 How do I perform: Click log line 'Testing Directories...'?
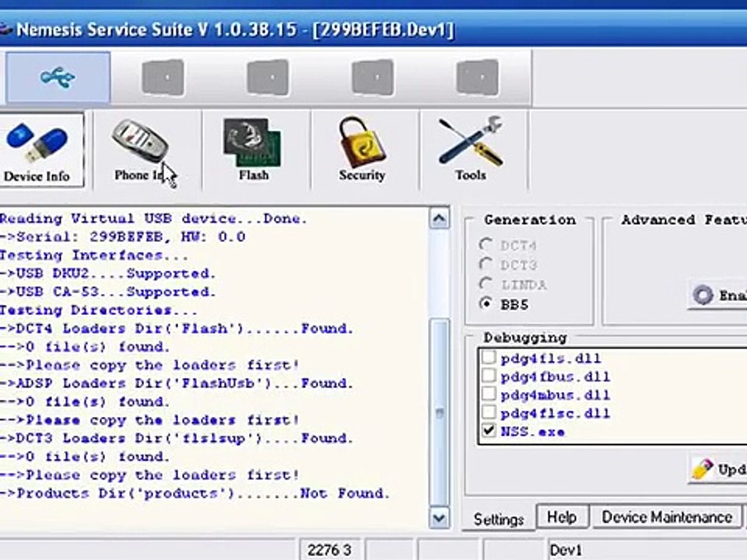click(x=98, y=310)
